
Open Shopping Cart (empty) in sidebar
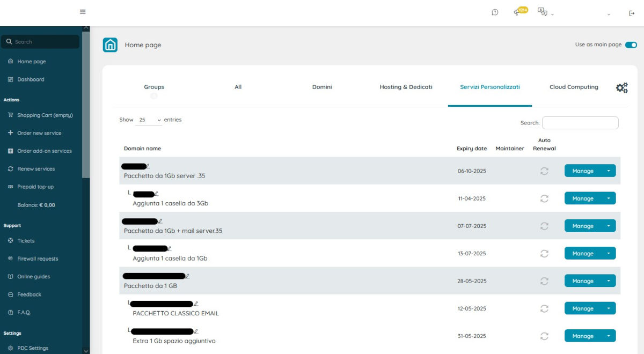(45, 115)
